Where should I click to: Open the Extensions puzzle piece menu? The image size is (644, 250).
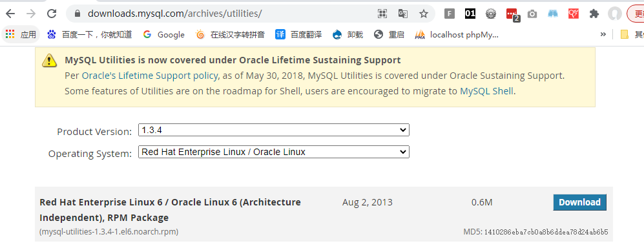tap(594, 14)
